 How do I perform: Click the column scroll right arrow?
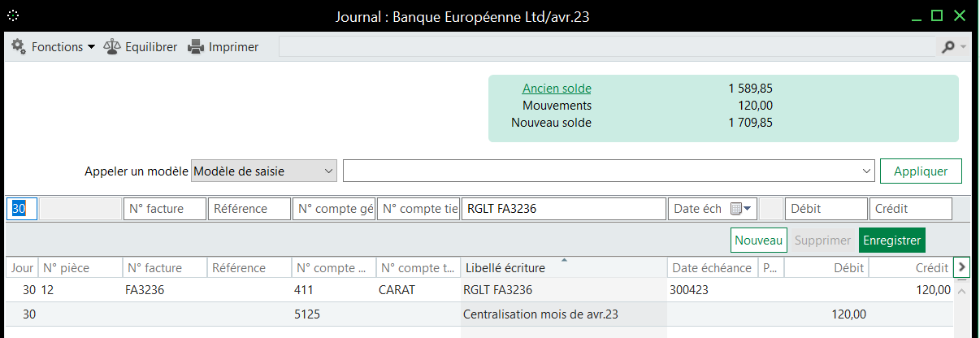point(962,266)
